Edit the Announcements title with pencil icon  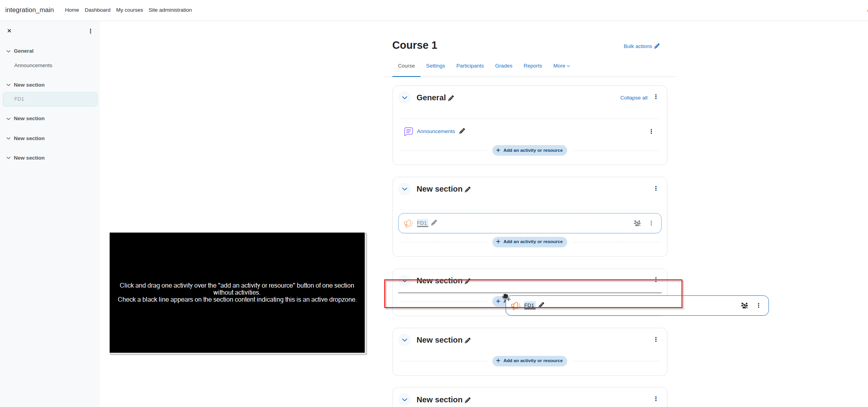pos(462,131)
